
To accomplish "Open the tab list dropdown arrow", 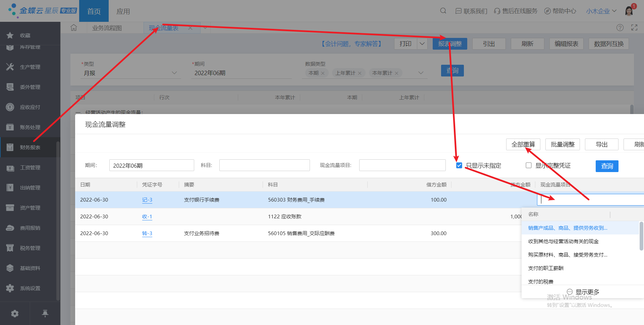I will 205,28.
